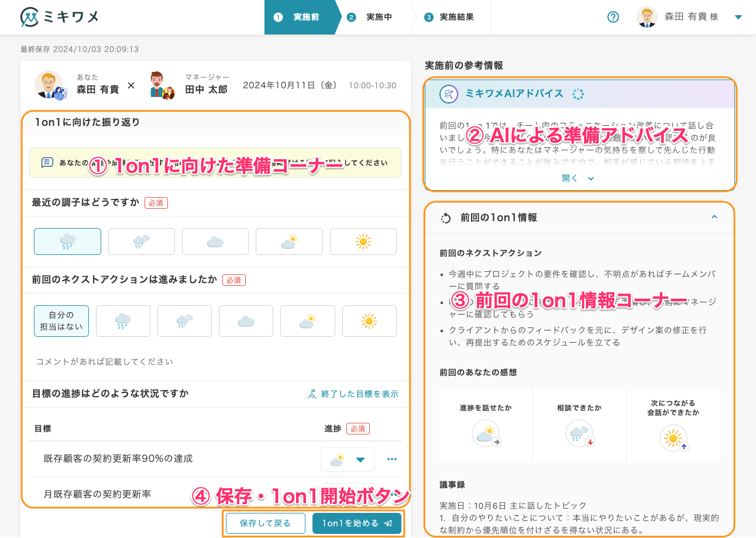756x538 pixels.
Task: Go to the 実施結果 step tab
Action: pos(449,17)
